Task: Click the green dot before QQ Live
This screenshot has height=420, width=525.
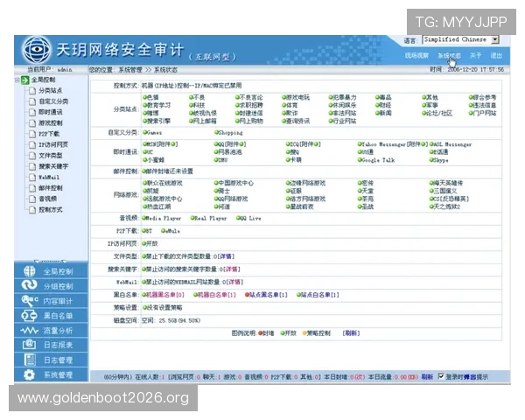Action: coord(238,218)
